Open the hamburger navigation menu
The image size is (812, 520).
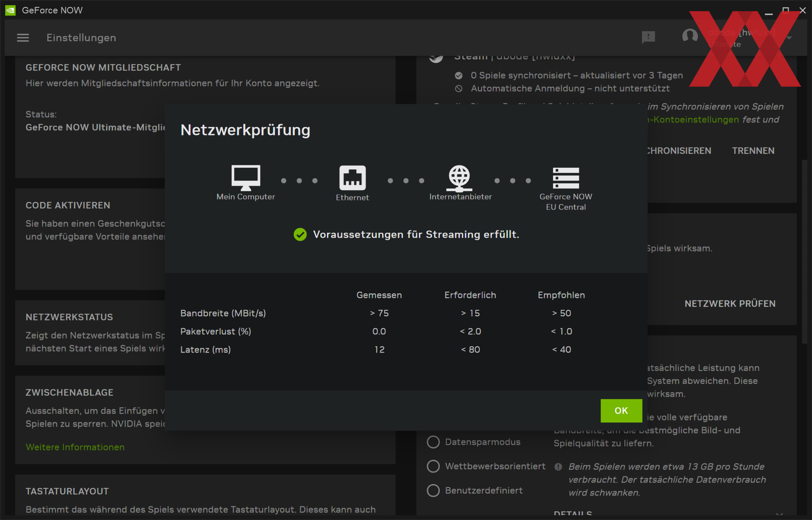coord(23,38)
